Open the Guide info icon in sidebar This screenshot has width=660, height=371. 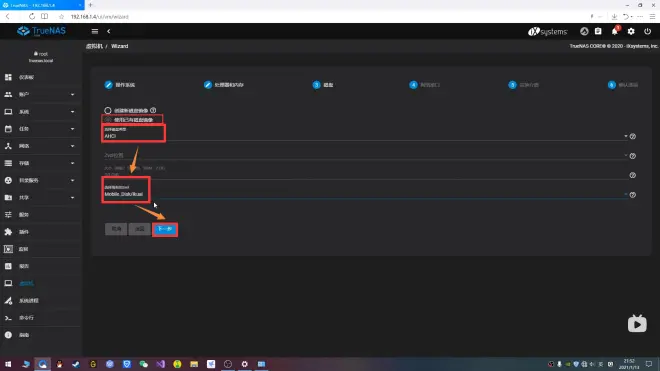point(8,335)
